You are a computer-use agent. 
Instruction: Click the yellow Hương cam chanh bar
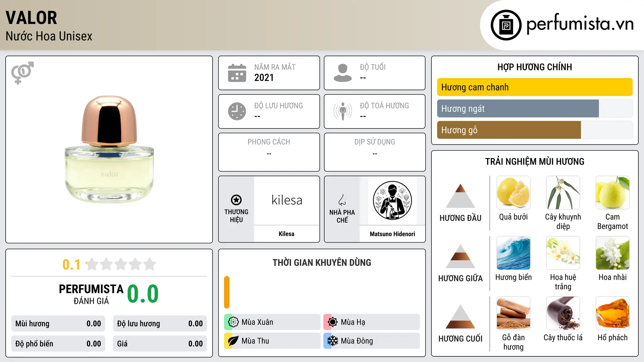(x=535, y=87)
